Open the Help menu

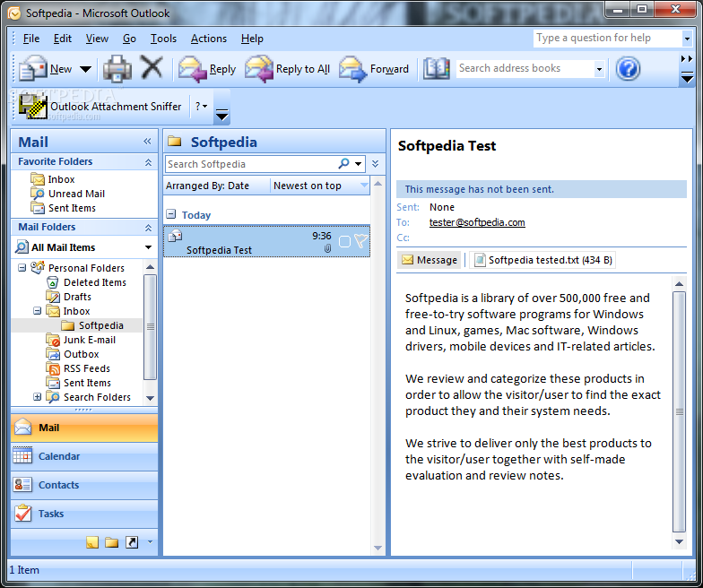(x=252, y=39)
